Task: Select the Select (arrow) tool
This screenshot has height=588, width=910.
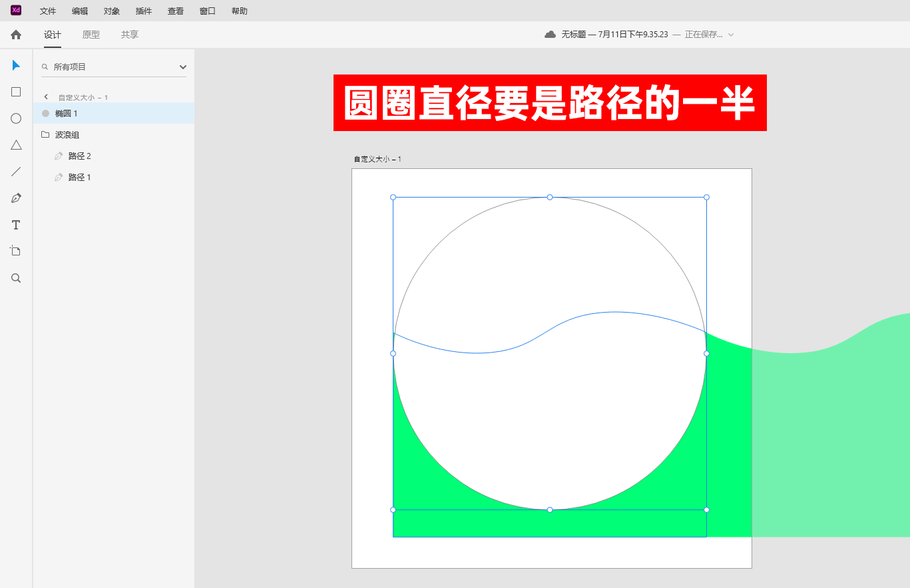Action: tap(16, 65)
